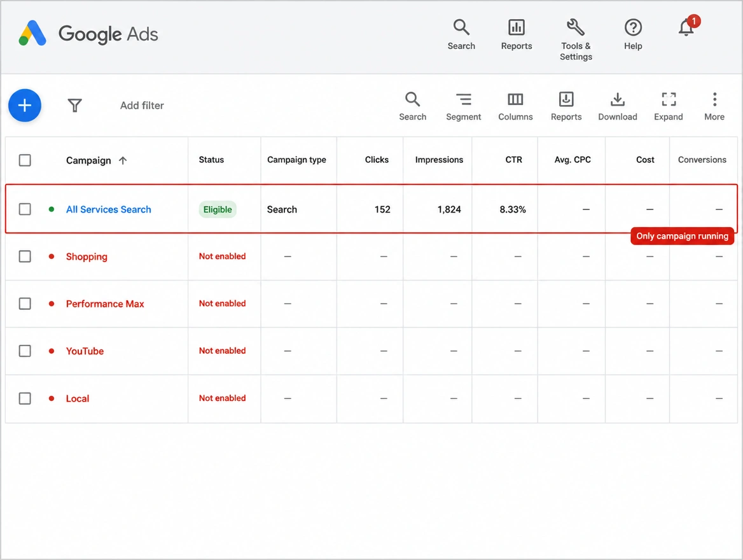Click the 8.33% CTR value
This screenshot has width=743, height=560.
[x=513, y=209]
